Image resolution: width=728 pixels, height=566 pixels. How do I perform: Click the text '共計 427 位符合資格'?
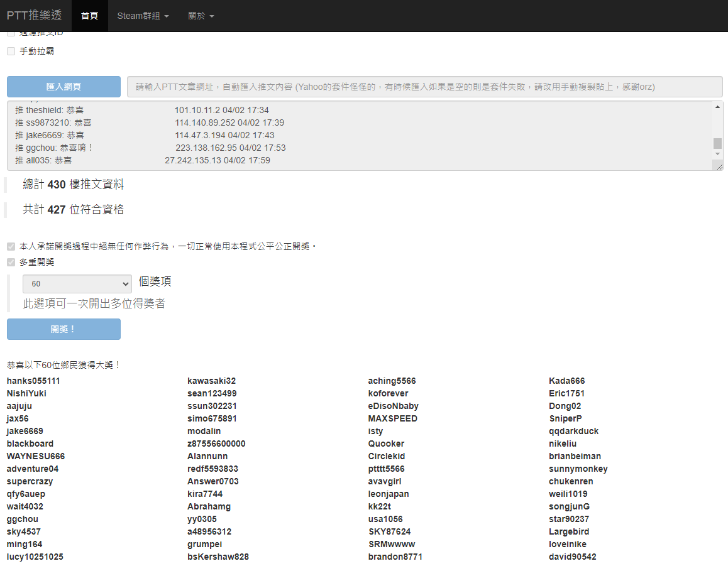pos(74,209)
